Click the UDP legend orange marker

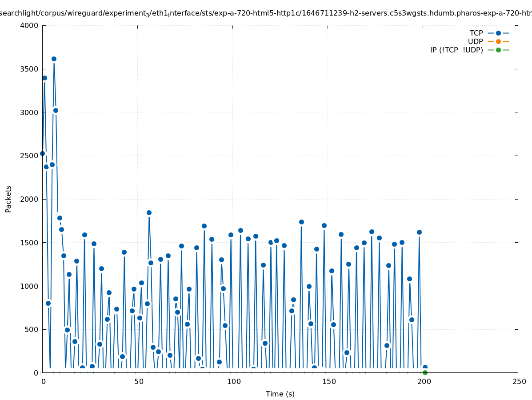click(498, 41)
